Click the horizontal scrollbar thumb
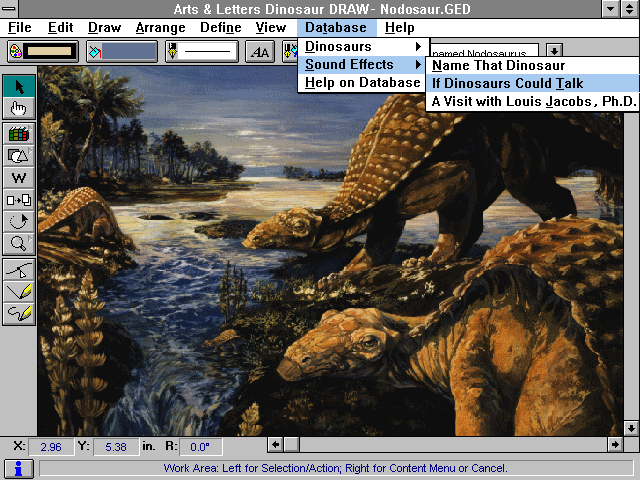The image size is (640, 480). (x=291, y=444)
